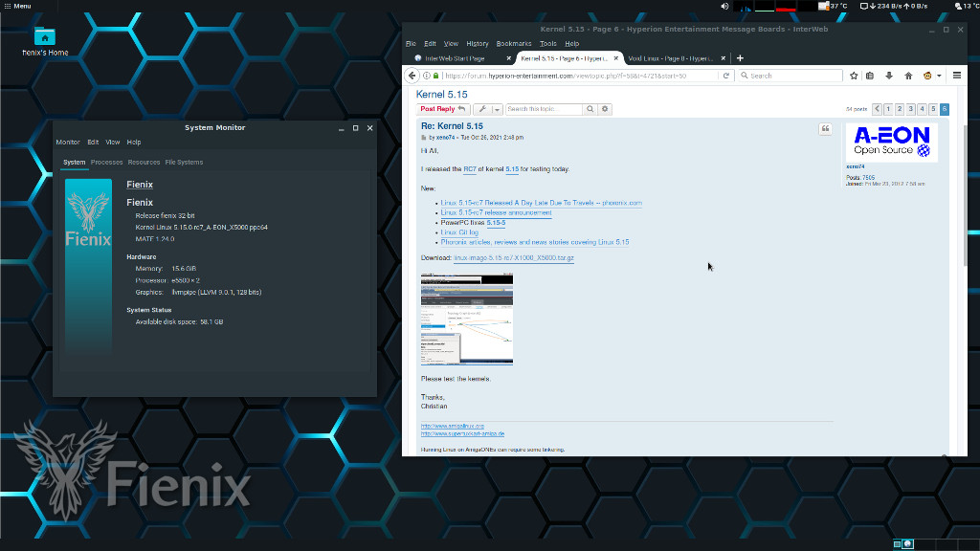The width and height of the screenshot is (980, 551).
Task: Show bookmarks list icon
Action: (x=870, y=76)
